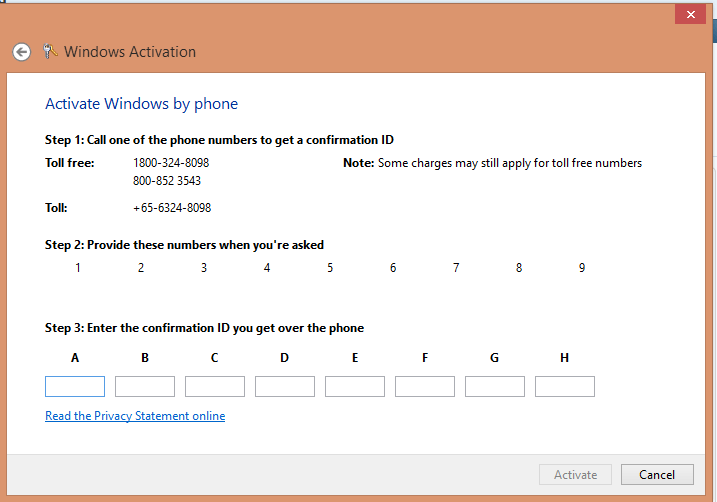This screenshot has height=502, width=717.
Task: Click phone number 800-852 3543
Action: pyautogui.click(x=167, y=181)
